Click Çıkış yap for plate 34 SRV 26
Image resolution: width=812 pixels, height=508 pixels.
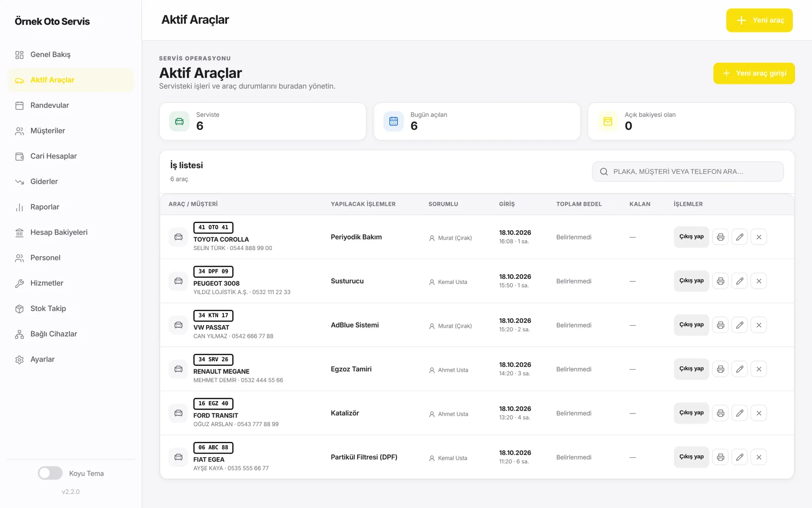pos(691,369)
